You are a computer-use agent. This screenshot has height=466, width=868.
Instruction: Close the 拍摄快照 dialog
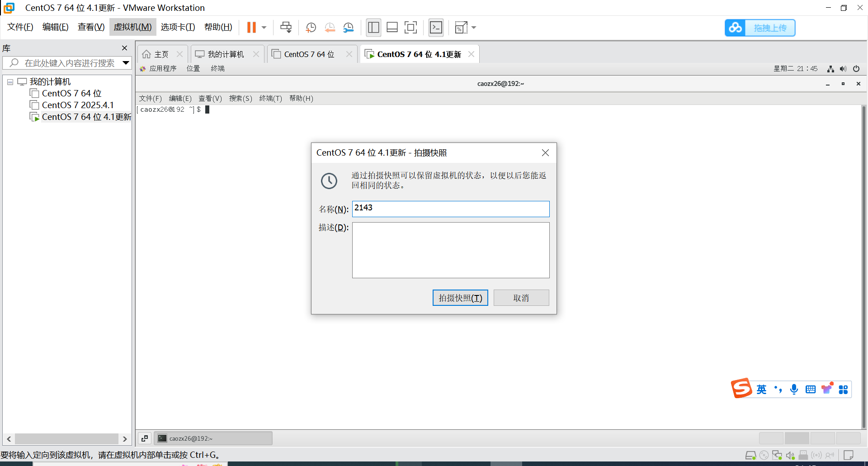tap(545, 153)
